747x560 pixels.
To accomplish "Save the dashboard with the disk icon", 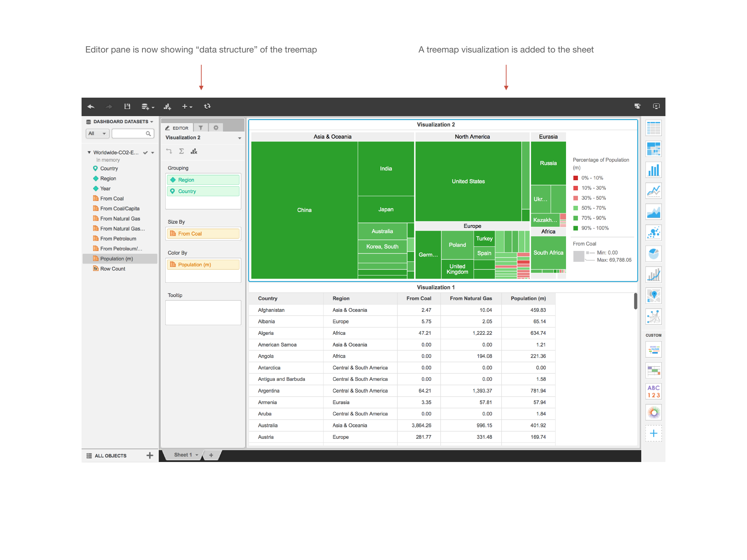I will pyautogui.click(x=127, y=106).
